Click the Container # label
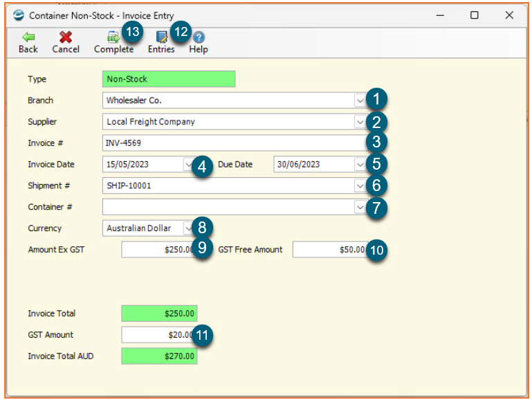 point(50,207)
